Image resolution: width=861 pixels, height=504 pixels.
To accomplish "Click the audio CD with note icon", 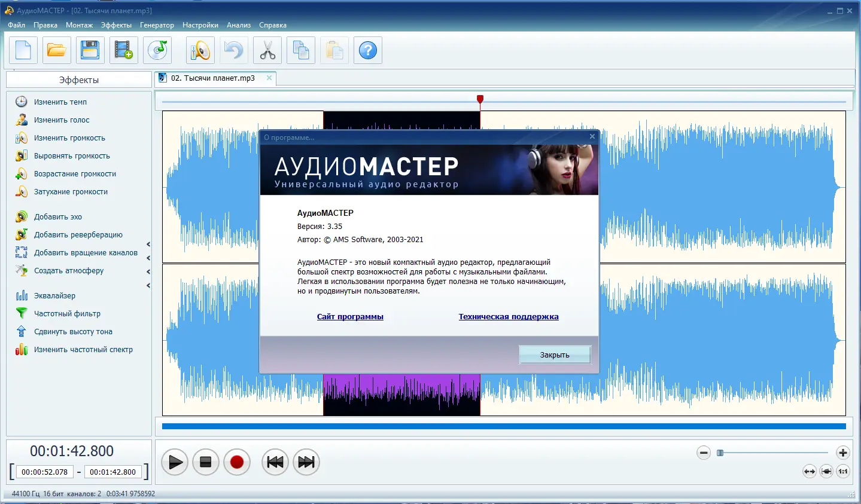I will (158, 50).
